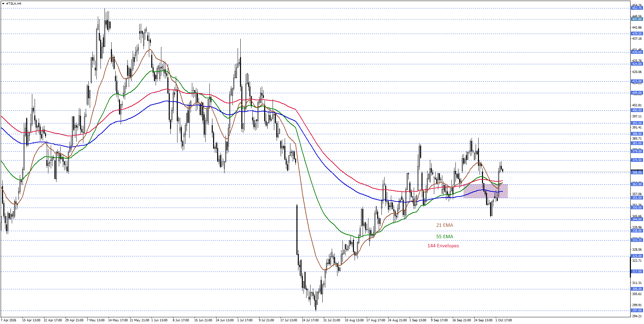Select the #TSLA,H4 chart title

point(14,4)
